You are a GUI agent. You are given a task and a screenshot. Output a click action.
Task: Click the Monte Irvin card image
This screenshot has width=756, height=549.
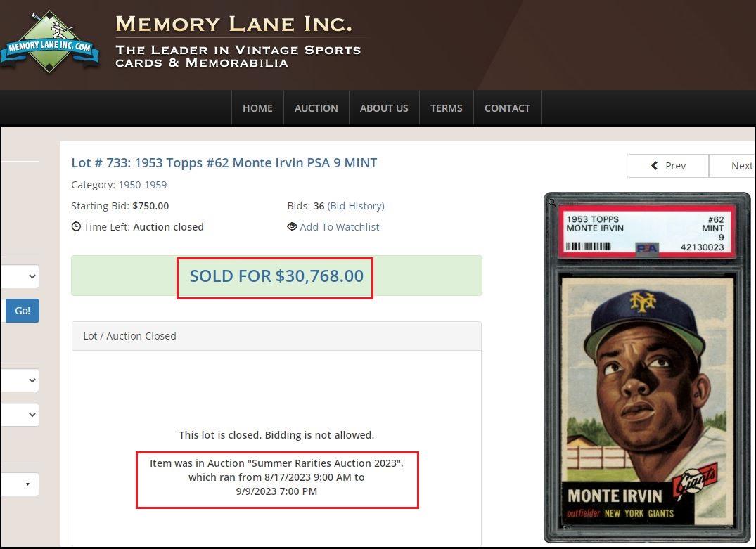tap(647, 368)
